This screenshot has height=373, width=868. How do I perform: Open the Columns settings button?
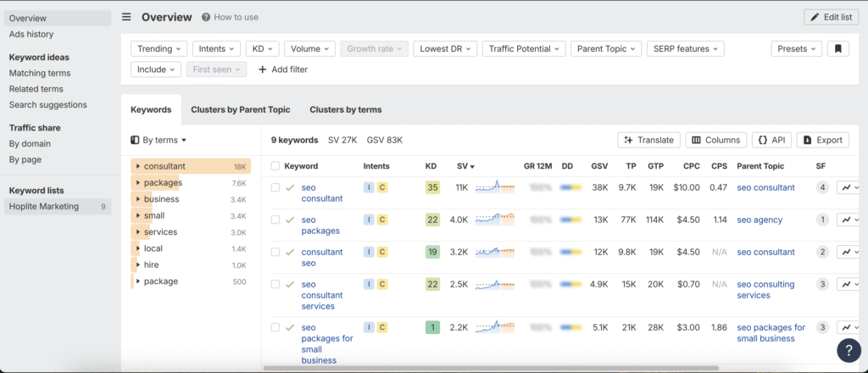(x=715, y=140)
